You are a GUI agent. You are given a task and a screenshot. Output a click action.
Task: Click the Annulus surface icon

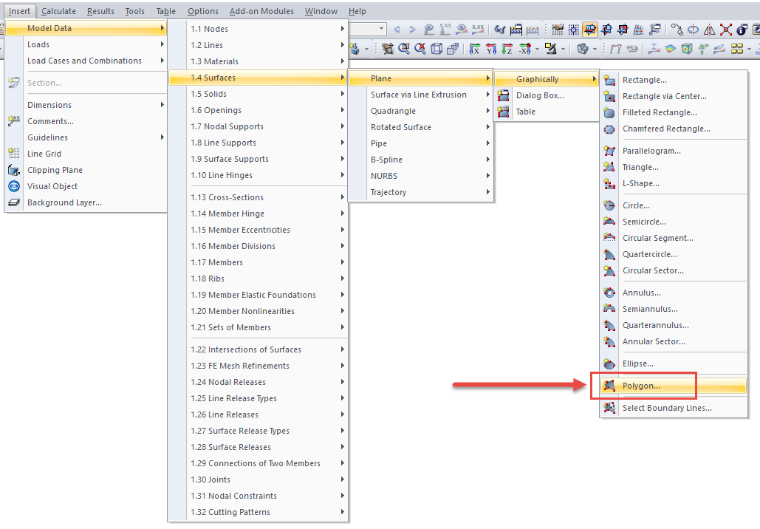pyautogui.click(x=609, y=292)
